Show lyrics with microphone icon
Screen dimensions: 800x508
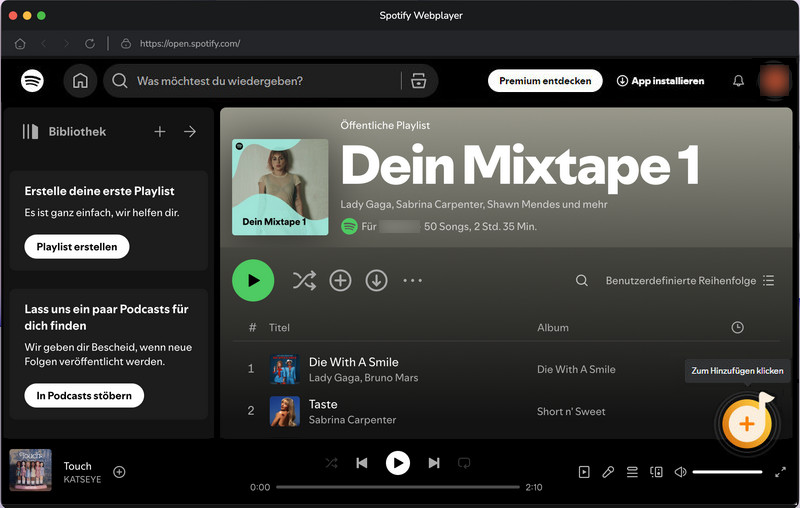tap(608, 472)
